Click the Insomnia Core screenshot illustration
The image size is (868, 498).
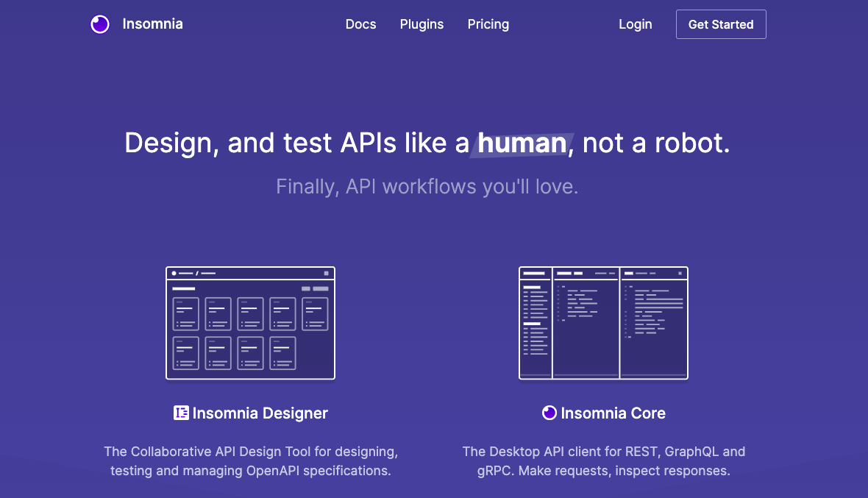(603, 323)
